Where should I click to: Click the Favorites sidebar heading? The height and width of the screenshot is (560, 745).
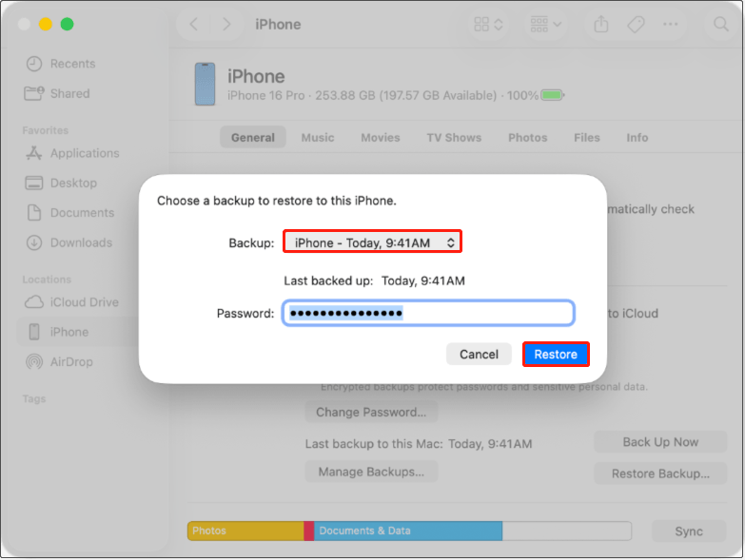click(45, 130)
